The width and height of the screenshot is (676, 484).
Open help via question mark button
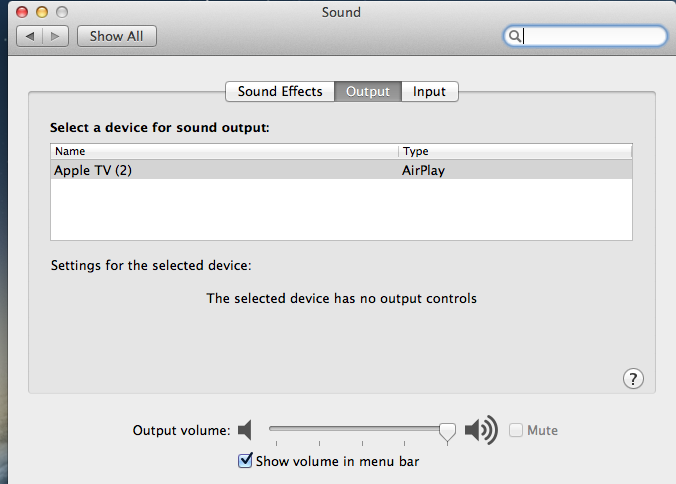coord(633,378)
